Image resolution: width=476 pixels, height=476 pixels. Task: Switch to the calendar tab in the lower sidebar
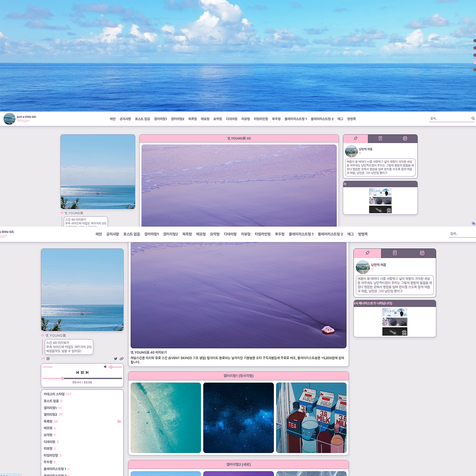pyautogui.click(x=422, y=253)
